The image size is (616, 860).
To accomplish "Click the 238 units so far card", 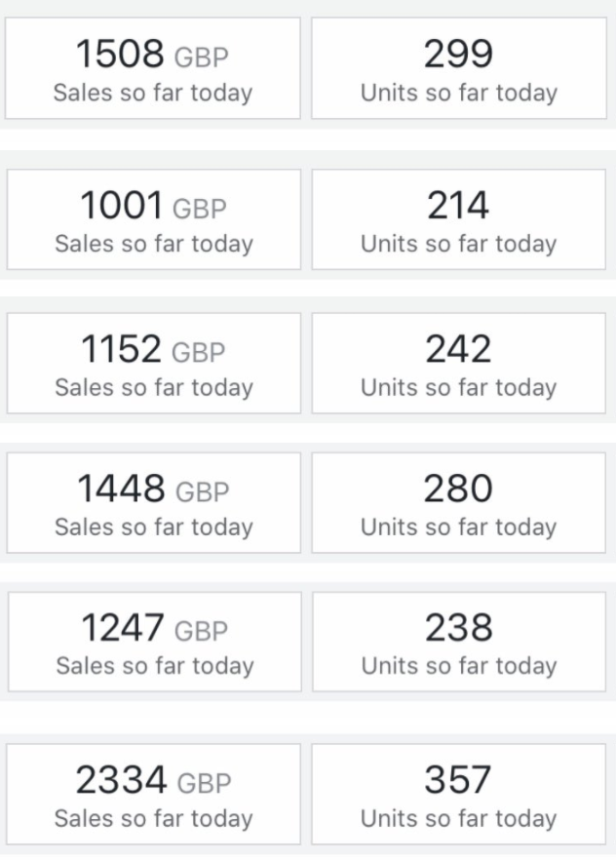I will (459, 642).
